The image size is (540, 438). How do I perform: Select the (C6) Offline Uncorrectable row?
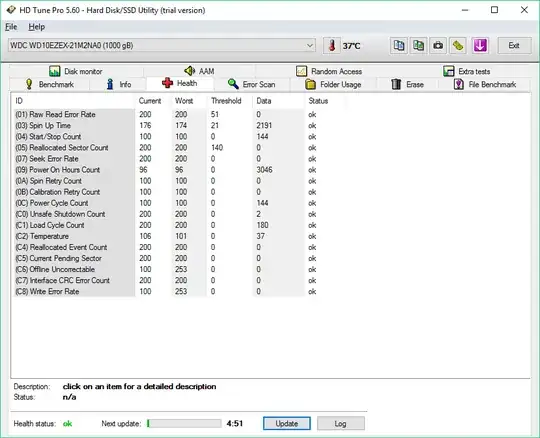[165, 269]
